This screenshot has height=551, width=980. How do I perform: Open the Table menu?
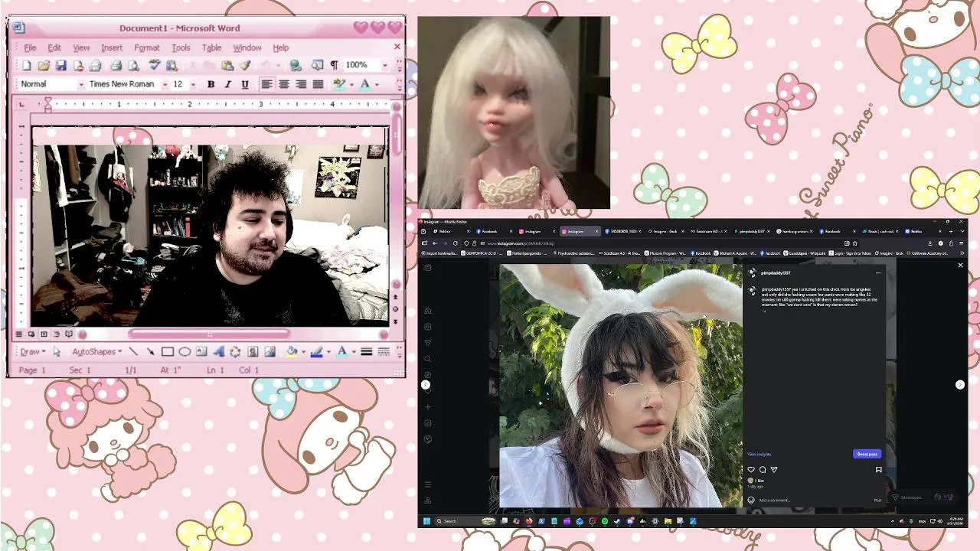point(211,47)
